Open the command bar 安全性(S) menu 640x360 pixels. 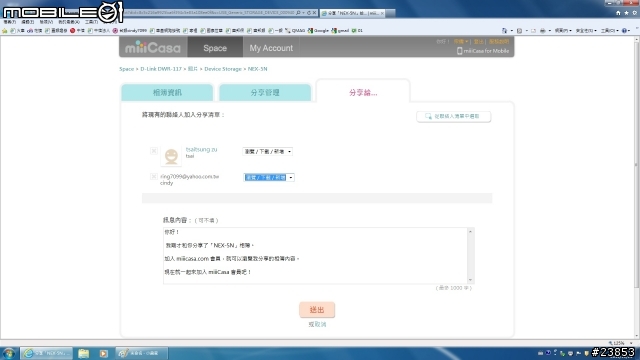click(x=586, y=31)
